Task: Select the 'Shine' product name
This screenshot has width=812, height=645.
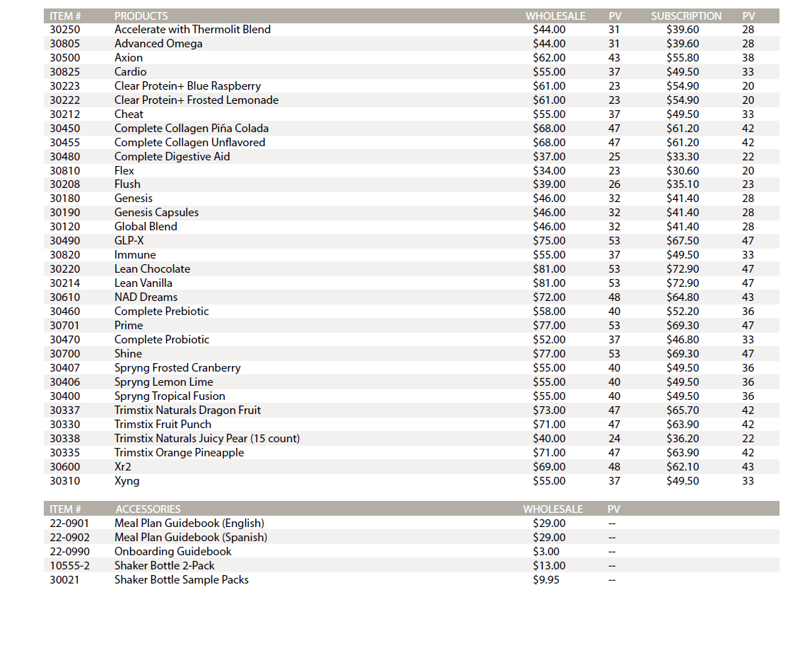Action: tap(128, 353)
